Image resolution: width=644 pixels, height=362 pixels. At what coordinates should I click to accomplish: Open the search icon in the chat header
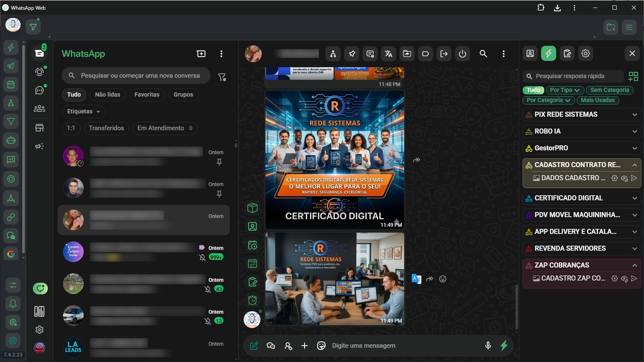(x=483, y=54)
